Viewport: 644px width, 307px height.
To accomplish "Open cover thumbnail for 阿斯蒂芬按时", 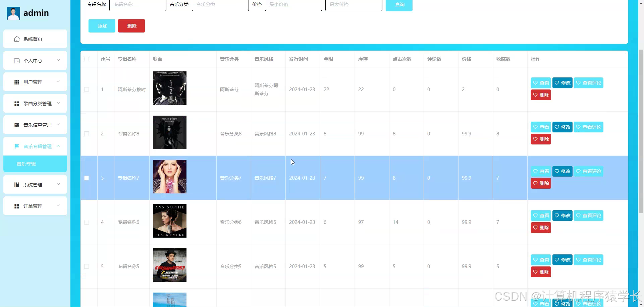I will (170, 88).
